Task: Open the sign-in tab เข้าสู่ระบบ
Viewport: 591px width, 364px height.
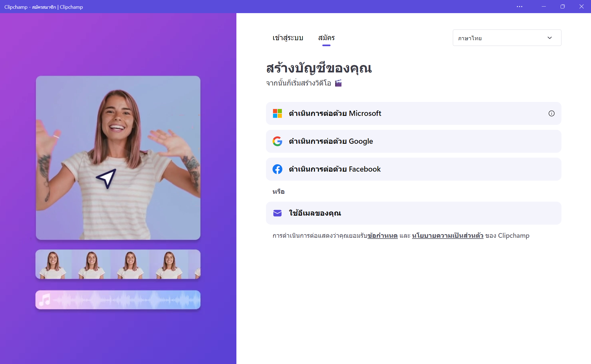Action: point(288,38)
